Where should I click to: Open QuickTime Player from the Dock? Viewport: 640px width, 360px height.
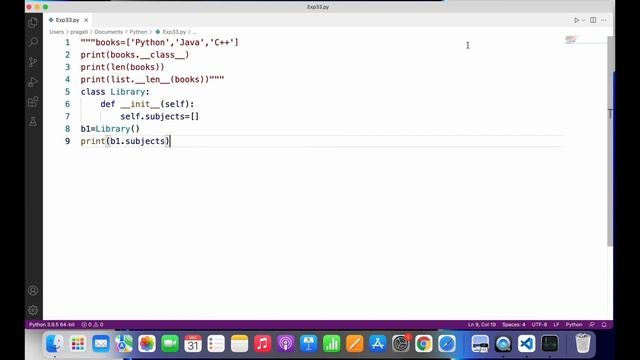tap(503, 344)
